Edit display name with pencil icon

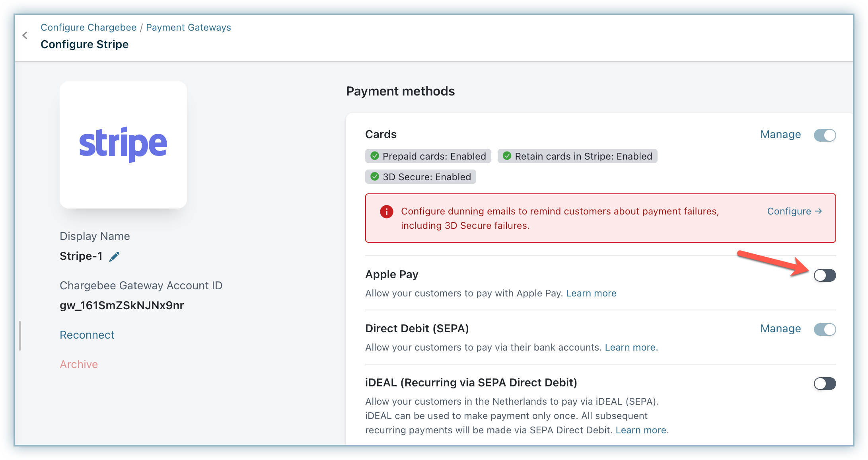(114, 257)
